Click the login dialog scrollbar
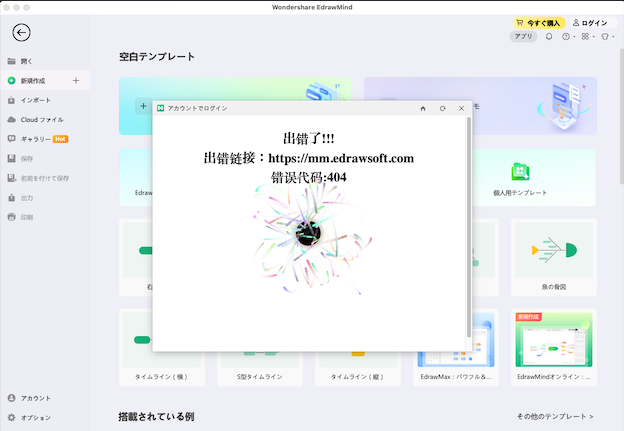This screenshot has height=431, width=624. pyautogui.click(x=469, y=227)
